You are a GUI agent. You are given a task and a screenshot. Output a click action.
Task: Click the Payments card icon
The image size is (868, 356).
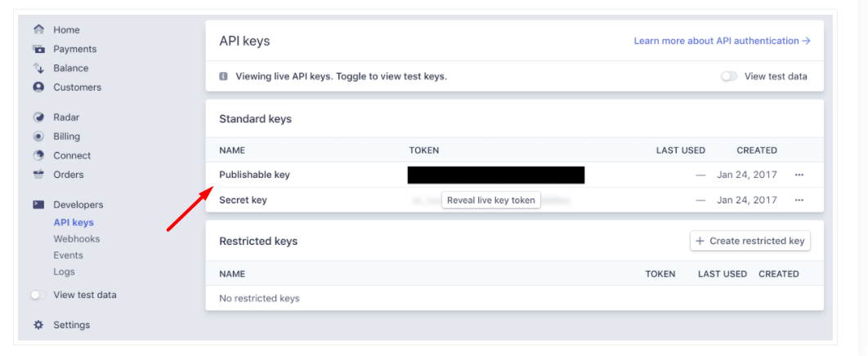click(38, 49)
